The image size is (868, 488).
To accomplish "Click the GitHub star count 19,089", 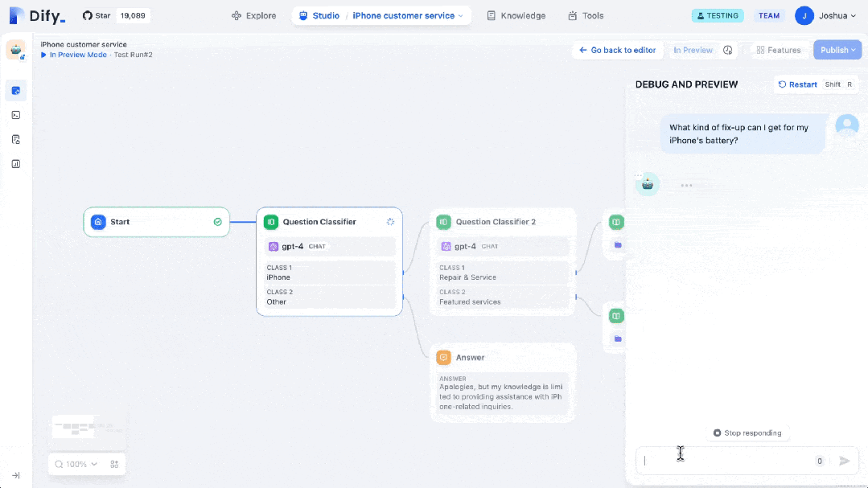I will [133, 15].
